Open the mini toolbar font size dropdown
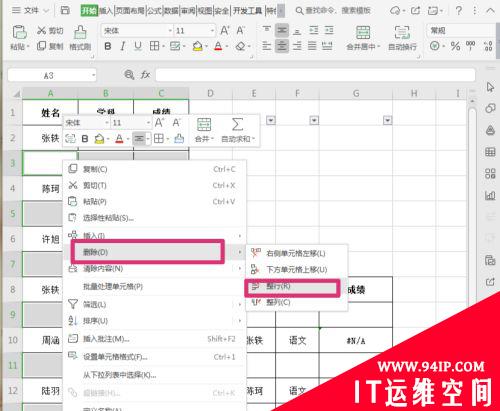 148,123
